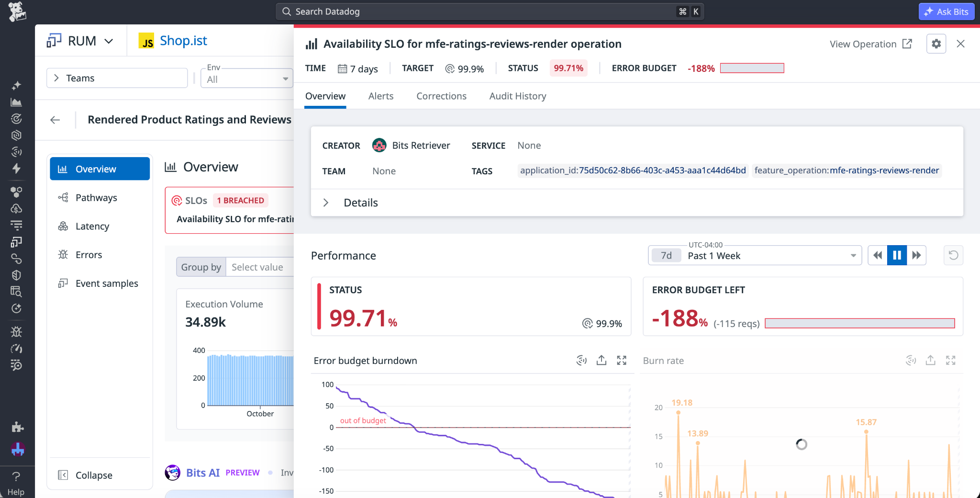This screenshot has height=498, width=980.
Task: Click the error budget bar in header
Action: coord(752,68)
